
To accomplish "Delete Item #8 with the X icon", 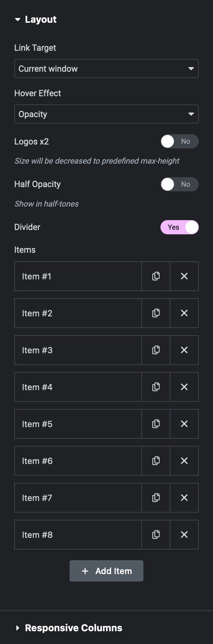I will click(184, 535).
